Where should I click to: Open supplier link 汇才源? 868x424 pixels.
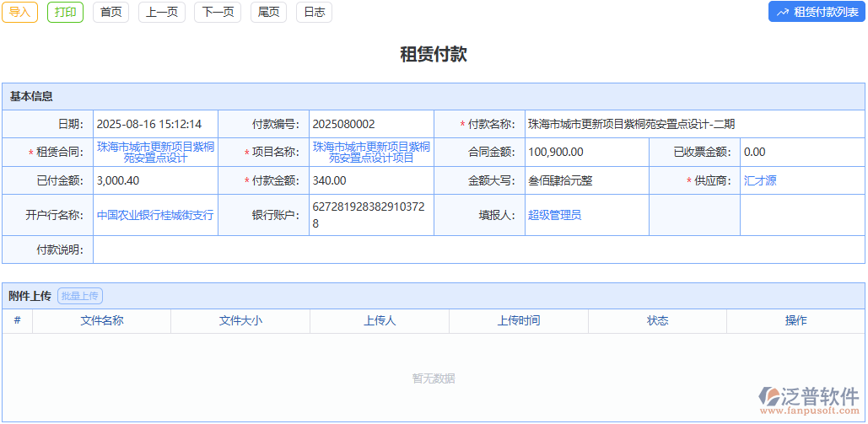760,180
